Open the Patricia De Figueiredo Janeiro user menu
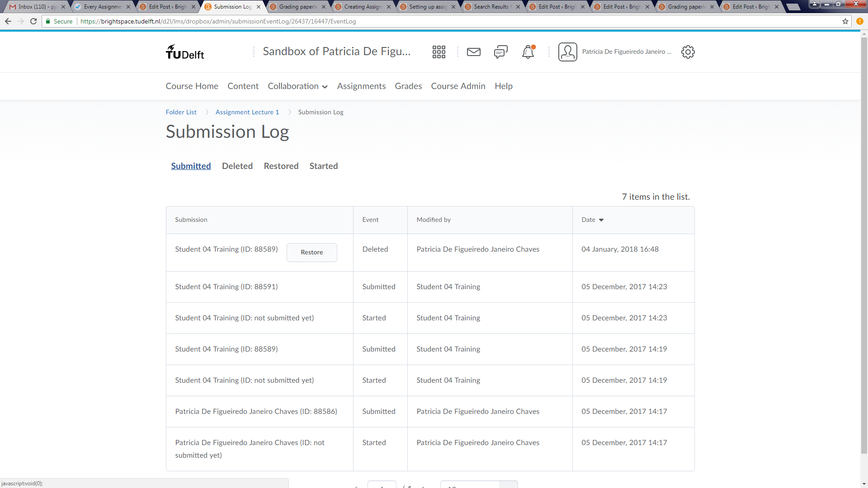 coord(626,52)
